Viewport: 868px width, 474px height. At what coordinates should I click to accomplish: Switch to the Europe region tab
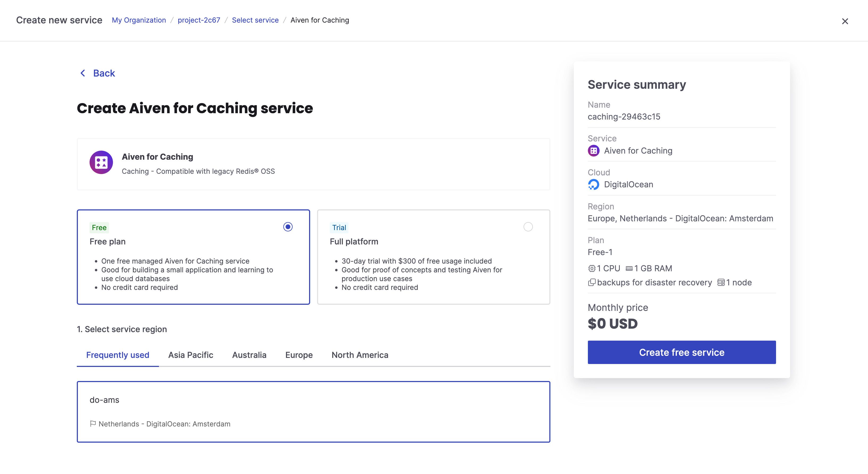click(x=299, y=355)
